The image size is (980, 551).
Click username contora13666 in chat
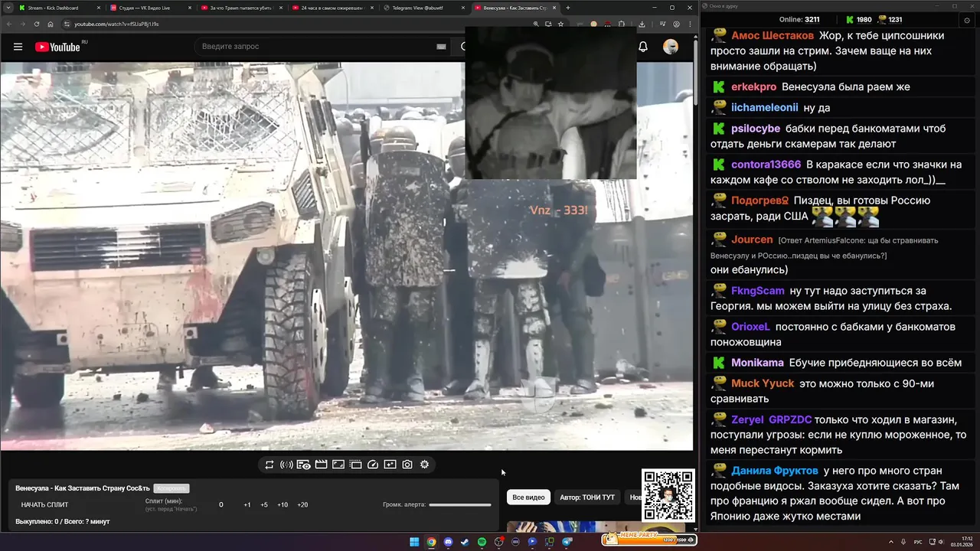pyautogui.click(x=766, y=165)
